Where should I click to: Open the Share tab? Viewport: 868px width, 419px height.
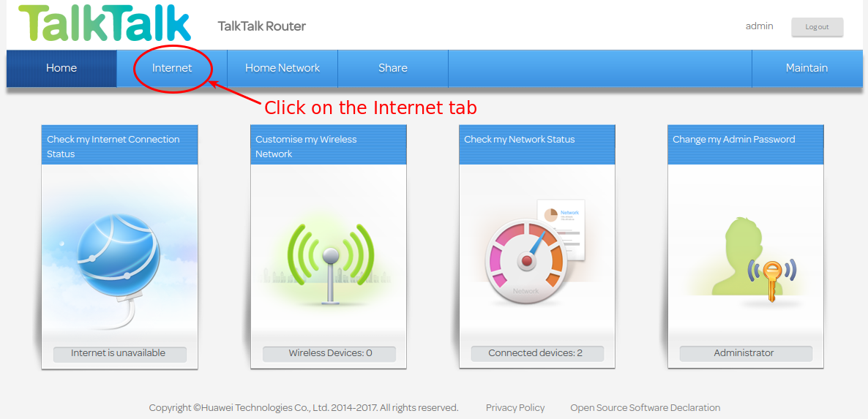click(x=393, y=69)
